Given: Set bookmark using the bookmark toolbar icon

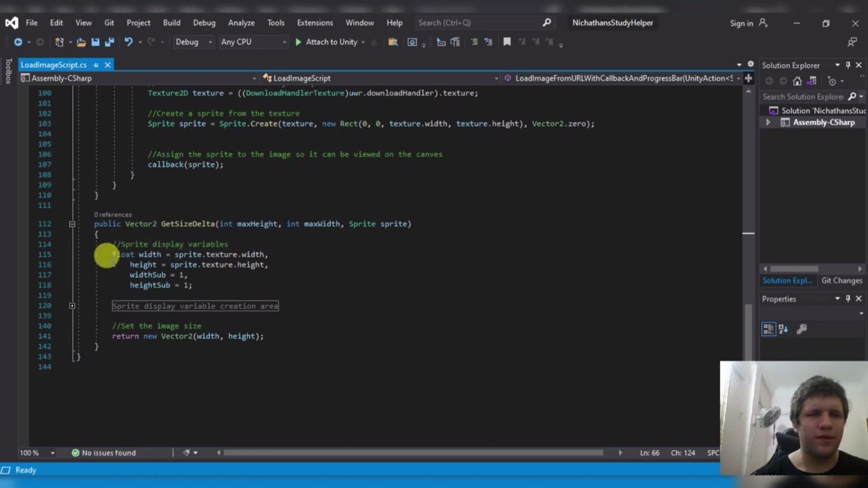Looking at the screenshot, I should (507, 42).
